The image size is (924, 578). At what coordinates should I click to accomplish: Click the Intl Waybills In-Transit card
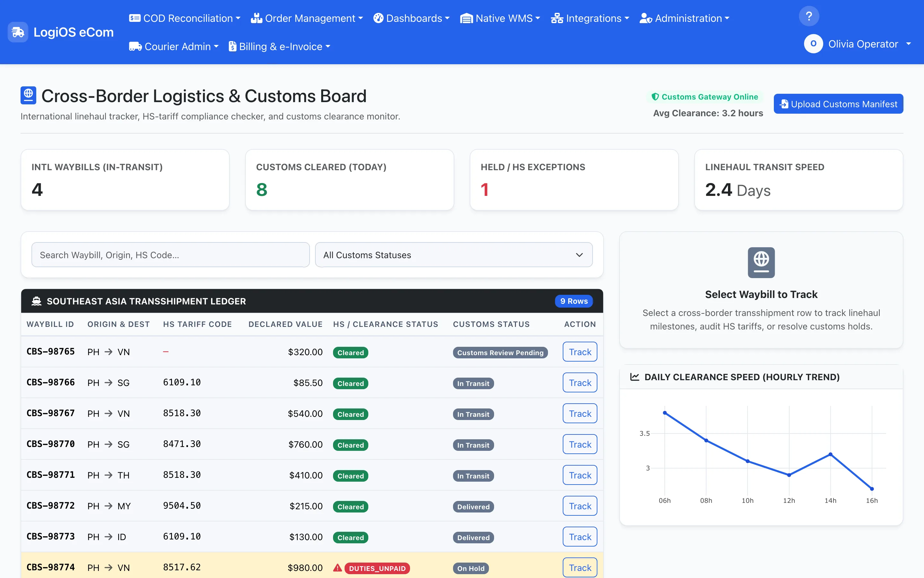coord(125,180)
